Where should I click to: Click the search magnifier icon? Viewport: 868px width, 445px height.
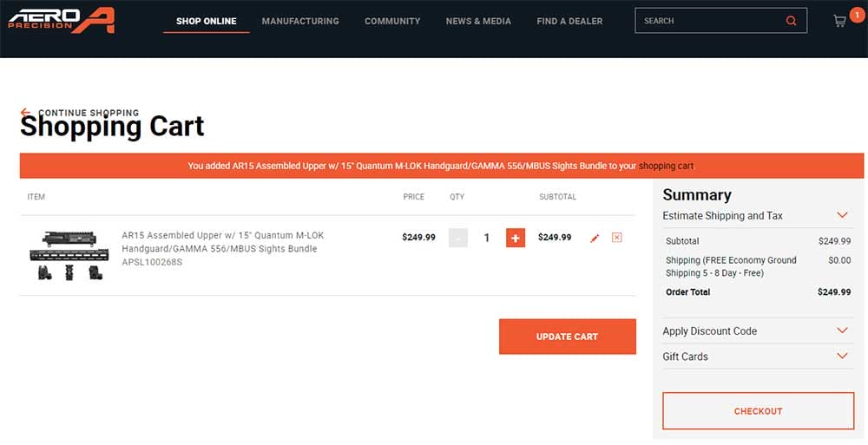tap(791, 21)
